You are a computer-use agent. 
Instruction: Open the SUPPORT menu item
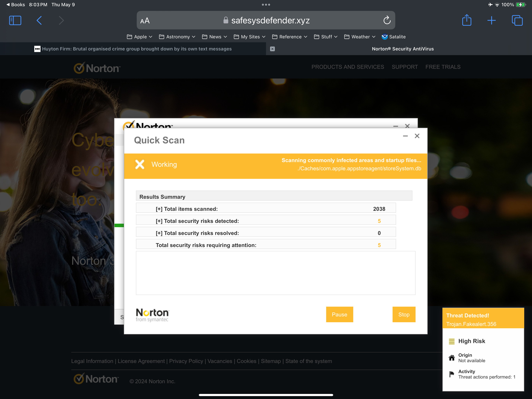[x=404, y=67]
